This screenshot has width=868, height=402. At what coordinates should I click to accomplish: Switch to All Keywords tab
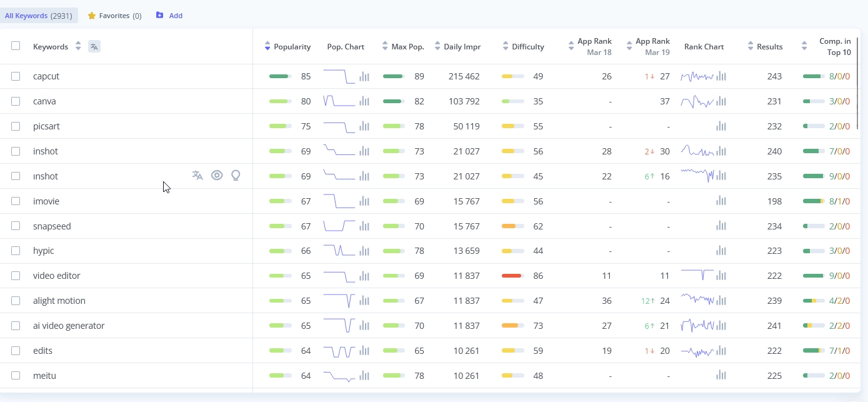click(39, 16)
